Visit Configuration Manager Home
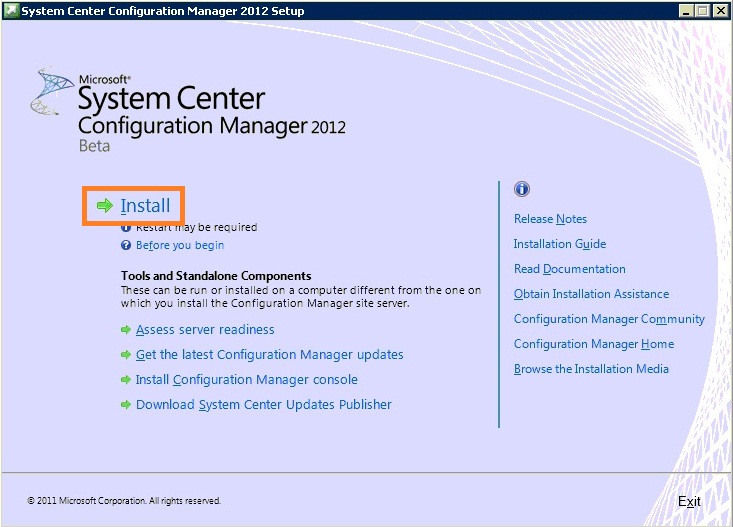This screenshot has height=527, width=733. click(594, 344)
